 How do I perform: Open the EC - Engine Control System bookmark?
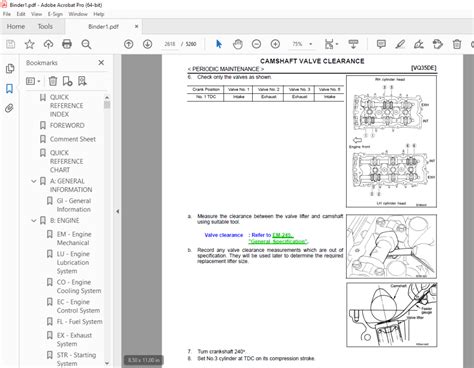point(78,306)
